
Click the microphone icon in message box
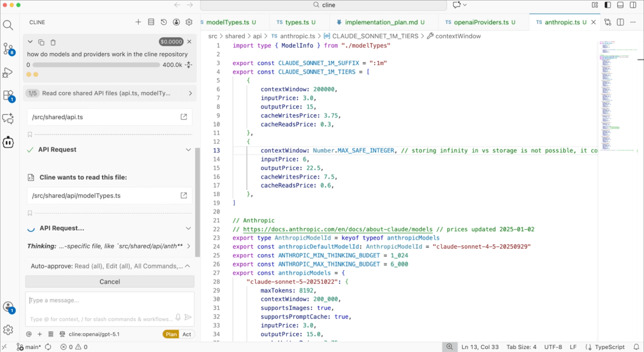(178, 317)
